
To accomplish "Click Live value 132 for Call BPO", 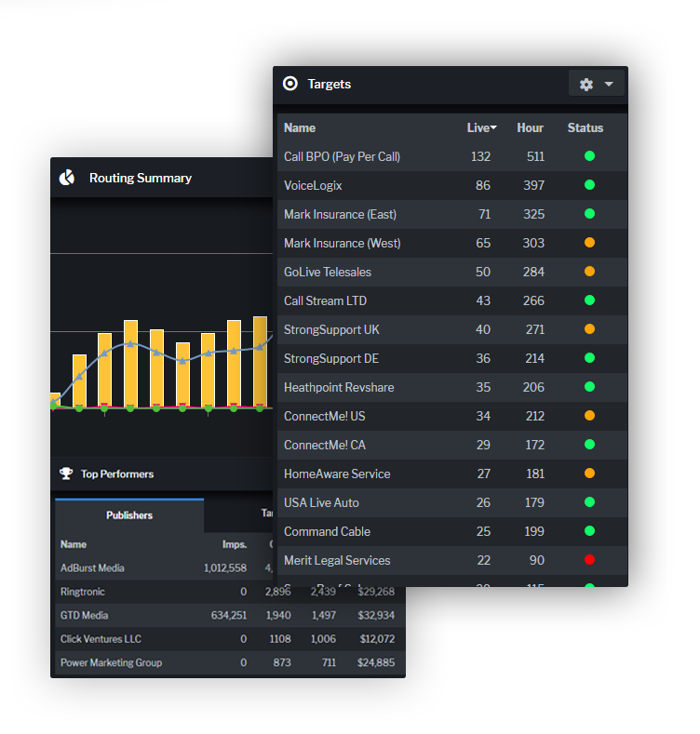I will pos(480,156).
